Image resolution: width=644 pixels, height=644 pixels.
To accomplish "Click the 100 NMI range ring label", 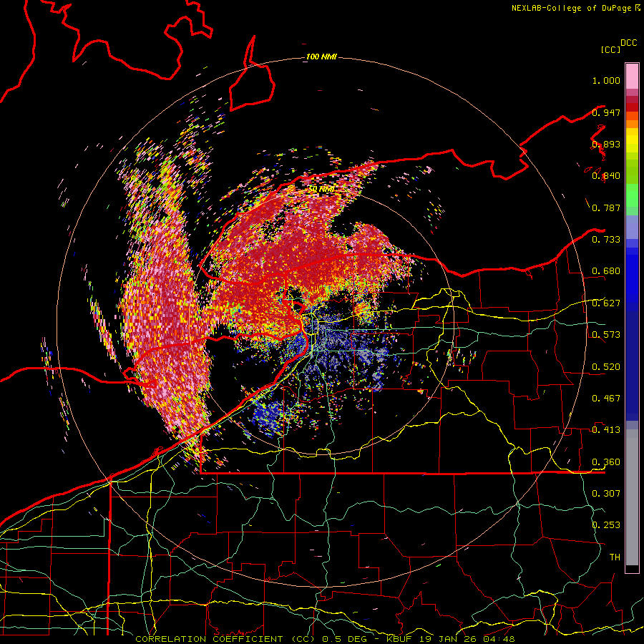I will click(321, 57).
